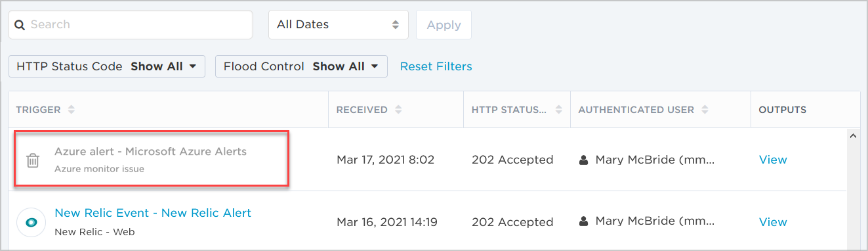Sort by the Trigger column arrows
Image resolution: width=868 pixels, height=251 pixels.
click(x=72, y=110)
